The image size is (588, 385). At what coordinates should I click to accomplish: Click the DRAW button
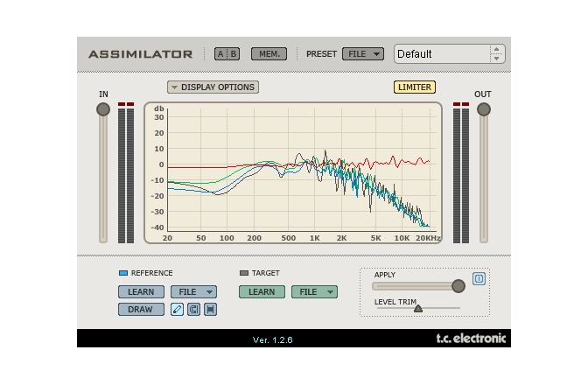click(x=141, y=309)
